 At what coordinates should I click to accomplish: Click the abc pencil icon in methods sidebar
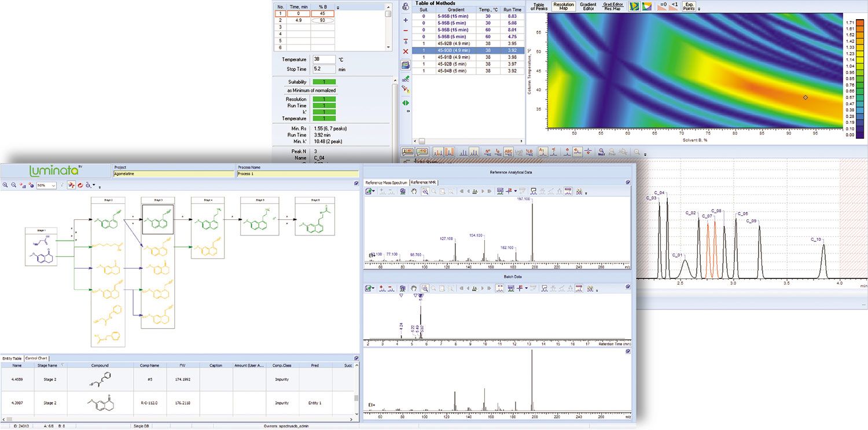[406, 78]
